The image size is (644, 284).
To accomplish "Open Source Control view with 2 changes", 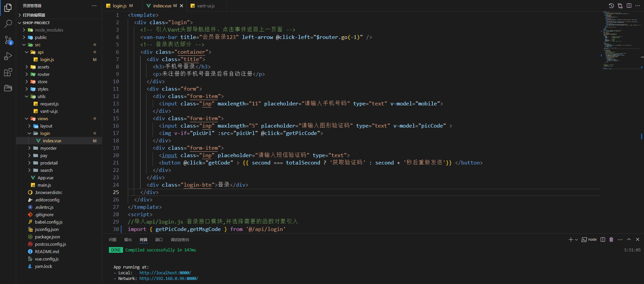I will (x=8, y=40).
